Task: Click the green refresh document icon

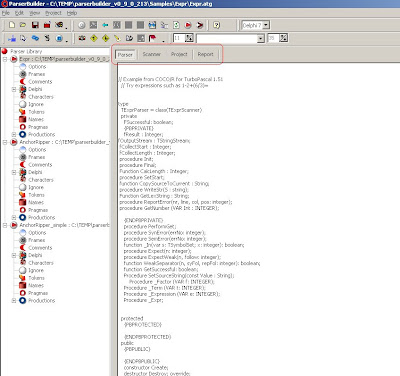Action: (x=176, y=25)
